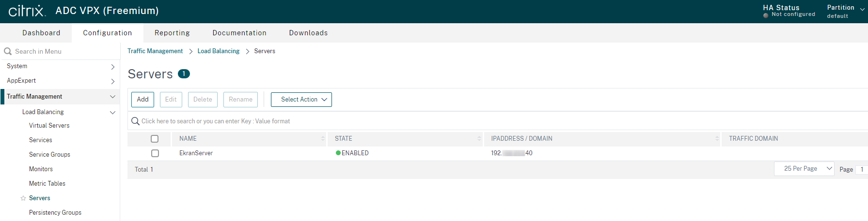Click the star icon beside Servers

(x=23, y=198)
